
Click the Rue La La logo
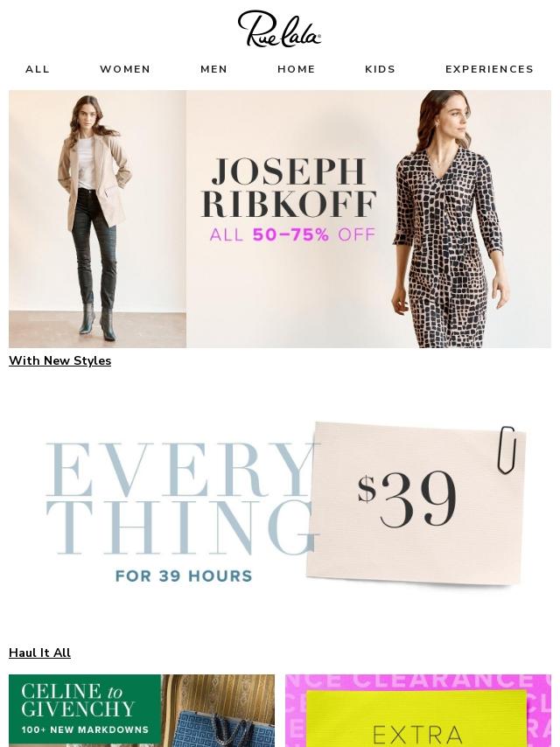280,29
